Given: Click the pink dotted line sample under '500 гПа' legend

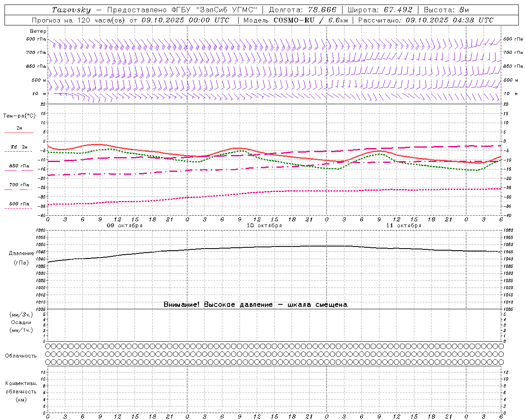Looking at the screenshot, I should 18,209.
